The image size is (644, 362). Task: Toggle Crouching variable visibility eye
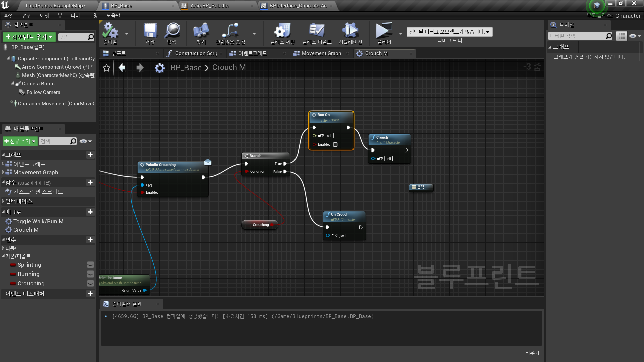90,283
